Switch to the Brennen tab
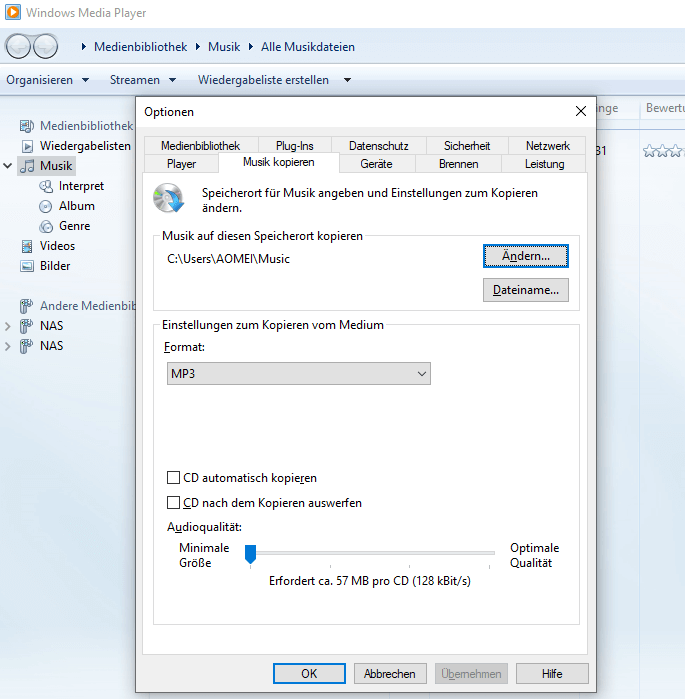 [x=459, y=164]
